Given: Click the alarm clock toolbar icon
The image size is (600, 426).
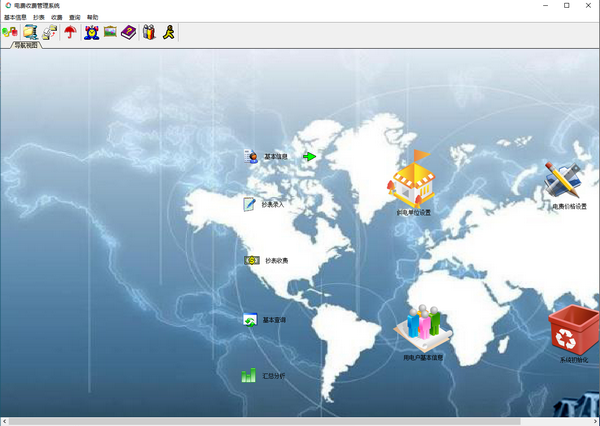Looking at the screenshot, I should click(91, 32).
